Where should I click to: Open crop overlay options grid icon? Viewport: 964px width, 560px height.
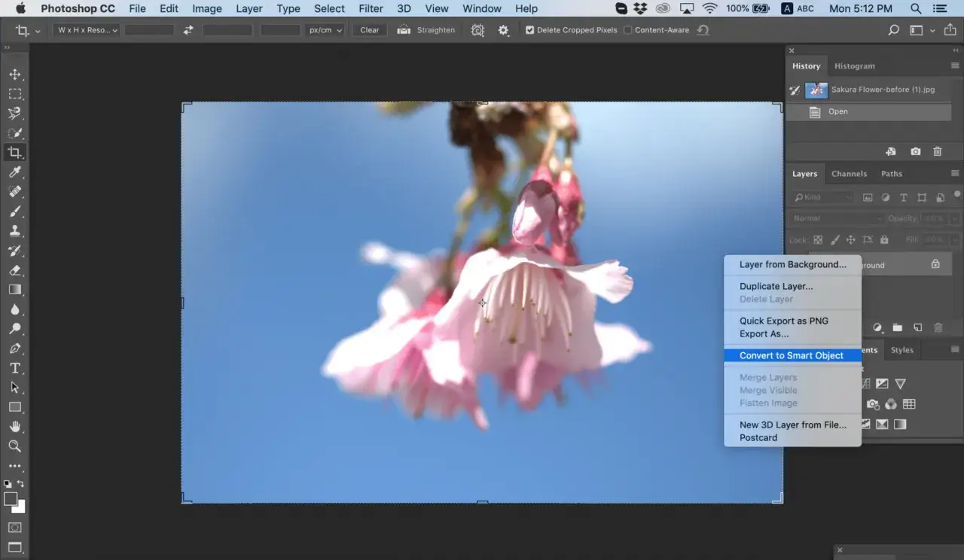point(477,30)
